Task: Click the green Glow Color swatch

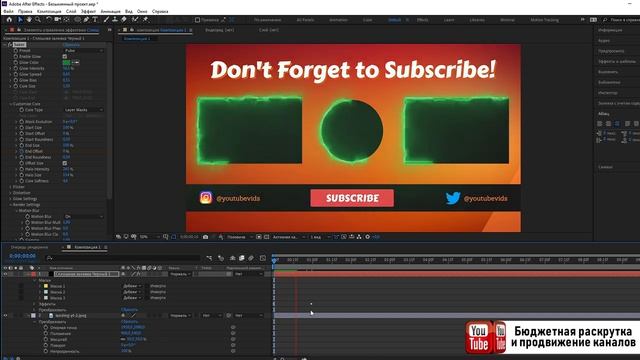Action: point(66,62)
